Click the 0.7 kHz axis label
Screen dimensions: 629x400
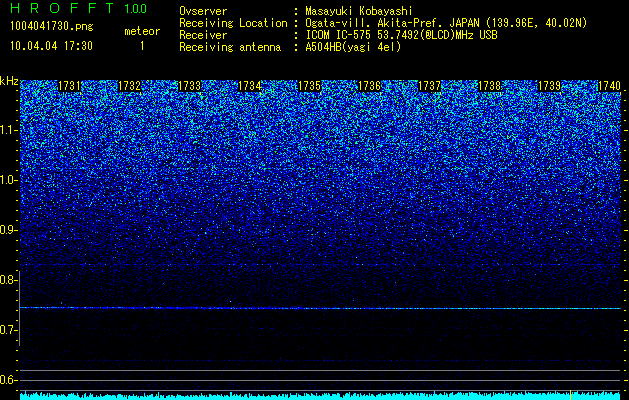click(8, 330)
